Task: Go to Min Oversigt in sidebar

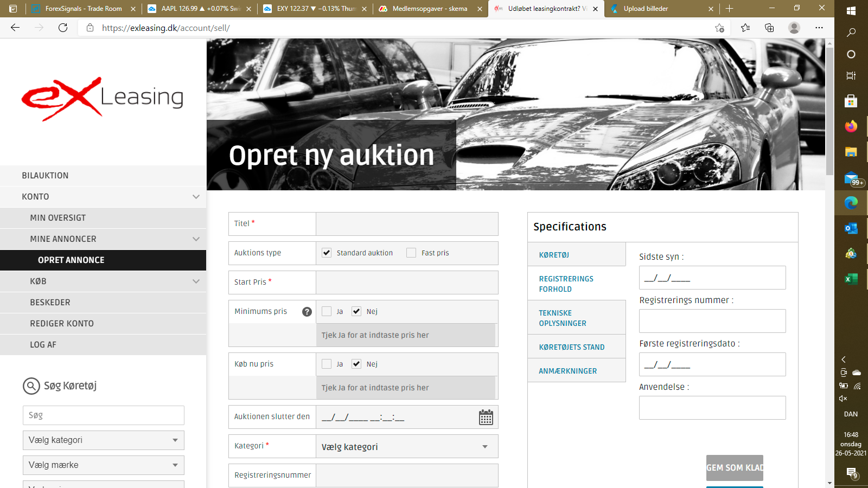Action: pyautogui.click(x=58, y=218)
